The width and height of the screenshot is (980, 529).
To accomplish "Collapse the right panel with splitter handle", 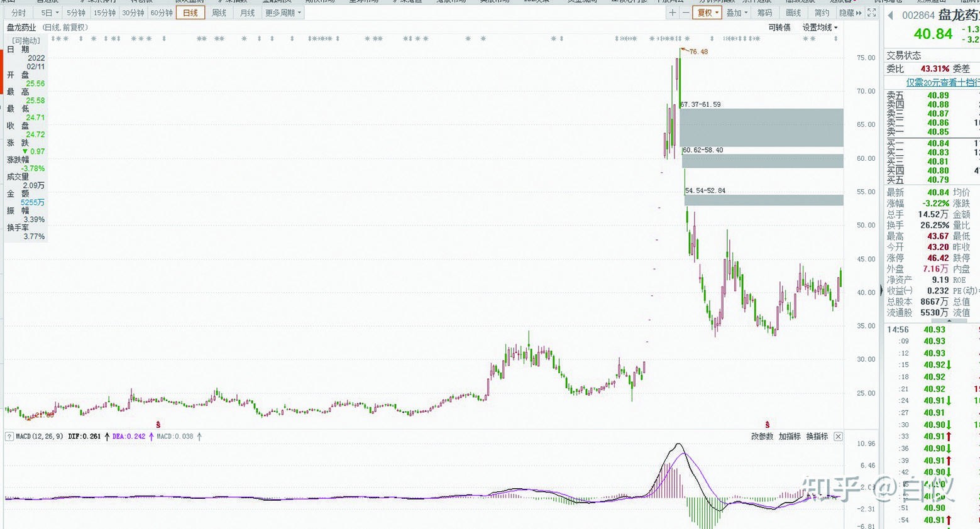I will click(881, 290).
